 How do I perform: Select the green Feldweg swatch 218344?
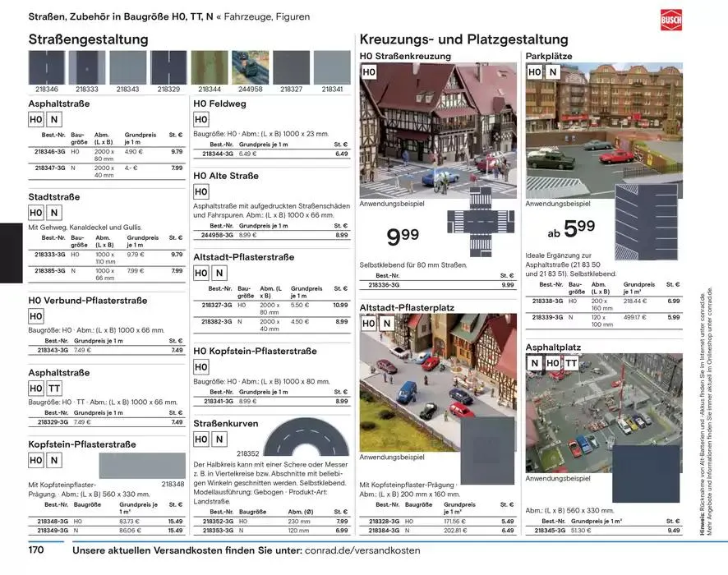coord(210,67)
